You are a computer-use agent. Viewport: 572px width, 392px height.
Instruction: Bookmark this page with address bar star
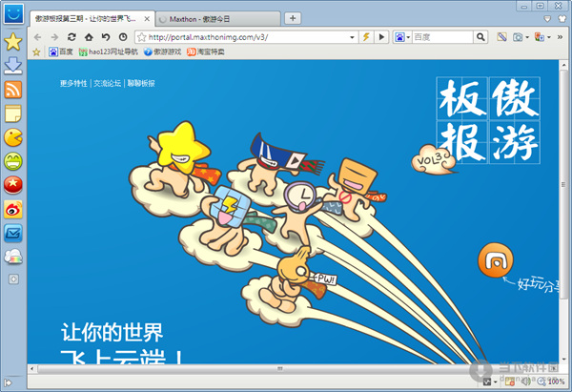click(142, 37)
